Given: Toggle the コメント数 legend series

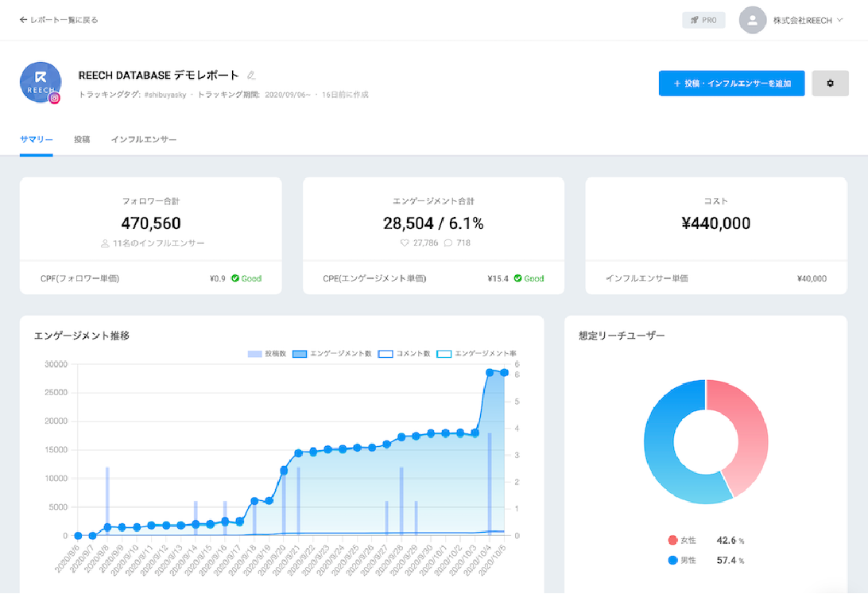Looking at the screenshot, I should coord(404,354).
